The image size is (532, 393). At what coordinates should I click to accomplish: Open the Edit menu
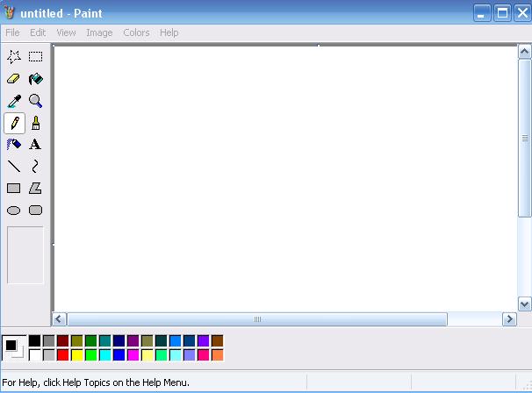coord(38,32)
